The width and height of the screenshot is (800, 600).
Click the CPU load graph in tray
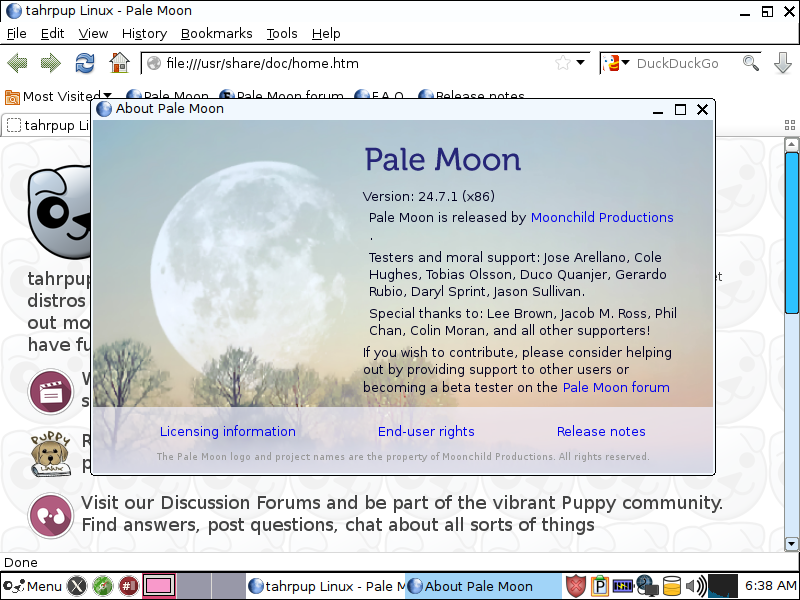click(723, 586)
